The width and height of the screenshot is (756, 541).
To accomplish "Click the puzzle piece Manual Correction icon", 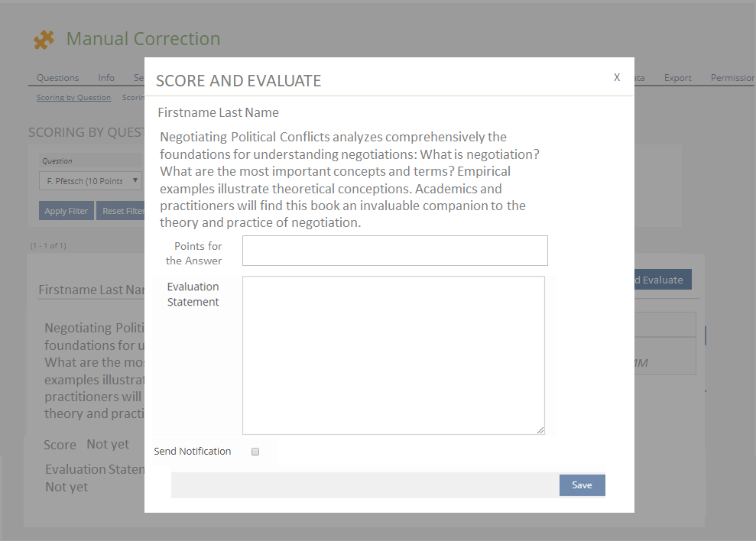I will click(44, 40).
